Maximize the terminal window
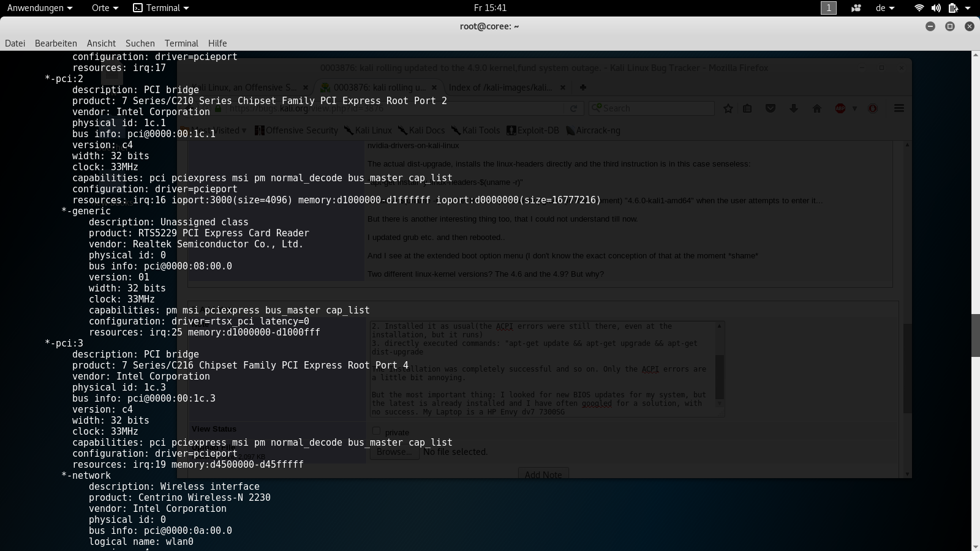The width and height of the screenshot is (980, 551). pyautogui.click(x=950, y=26)
